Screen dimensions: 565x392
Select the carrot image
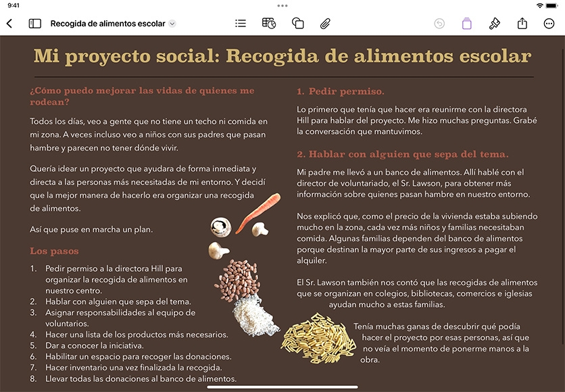pyautogui.click(x=258, y=213)
